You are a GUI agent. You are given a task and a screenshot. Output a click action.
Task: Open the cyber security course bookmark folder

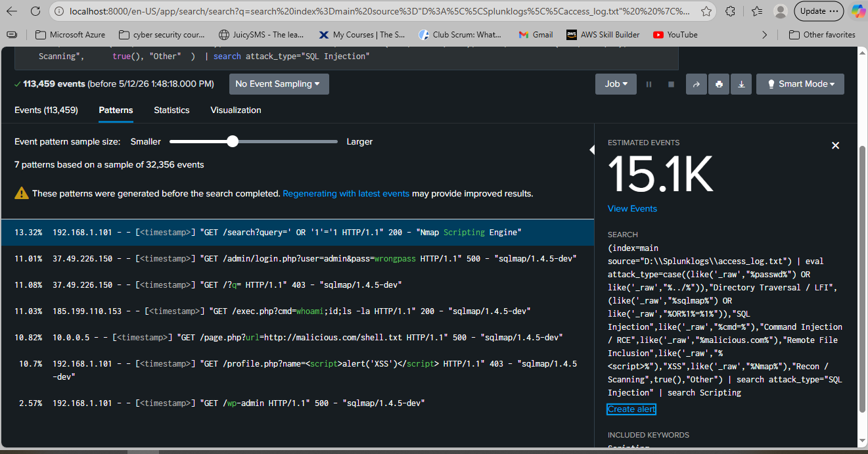tap(162, 35)
